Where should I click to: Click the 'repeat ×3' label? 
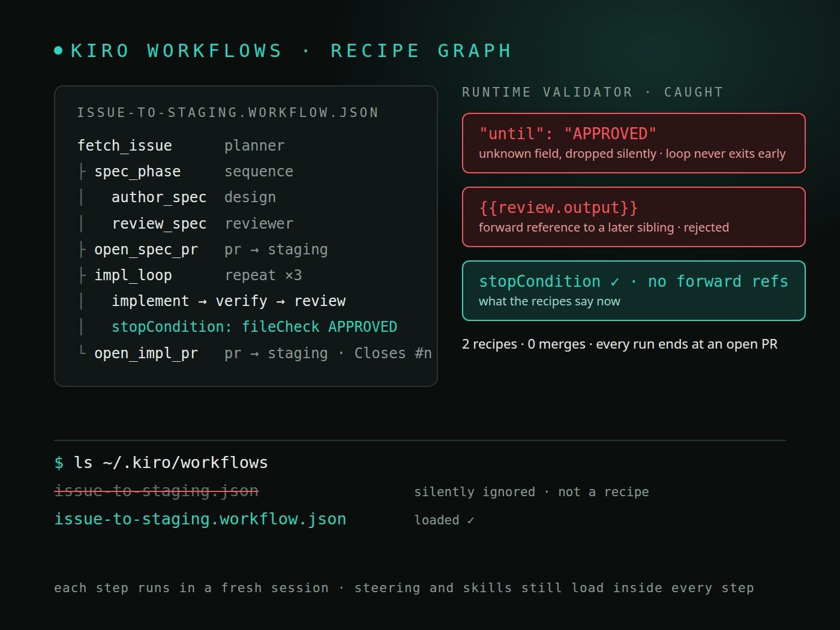click(x=263, y=275)
